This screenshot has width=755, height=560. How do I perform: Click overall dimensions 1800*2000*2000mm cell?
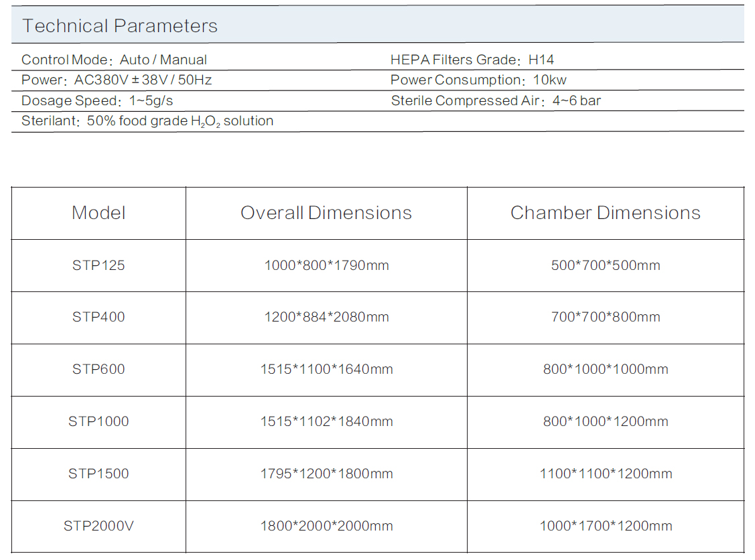click(x=326, y=526)
